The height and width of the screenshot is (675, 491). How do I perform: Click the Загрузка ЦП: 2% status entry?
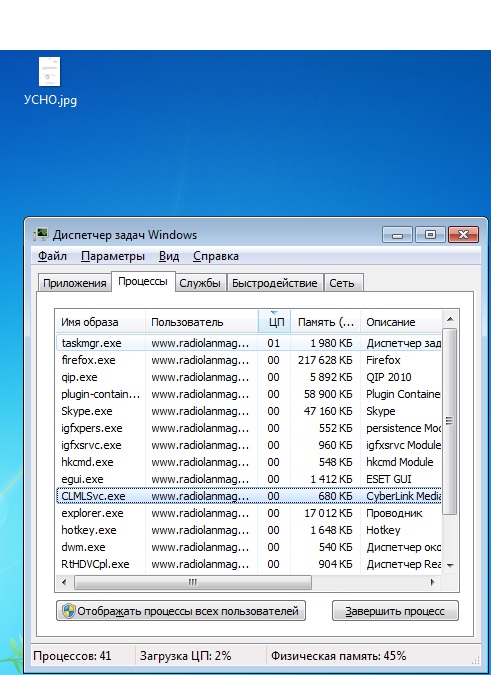point(185,656)
